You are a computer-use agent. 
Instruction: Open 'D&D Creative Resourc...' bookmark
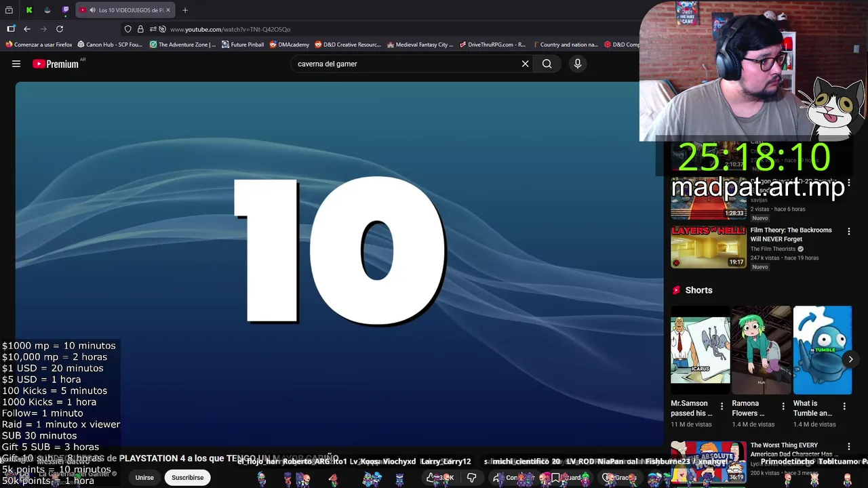click(348, 45)
